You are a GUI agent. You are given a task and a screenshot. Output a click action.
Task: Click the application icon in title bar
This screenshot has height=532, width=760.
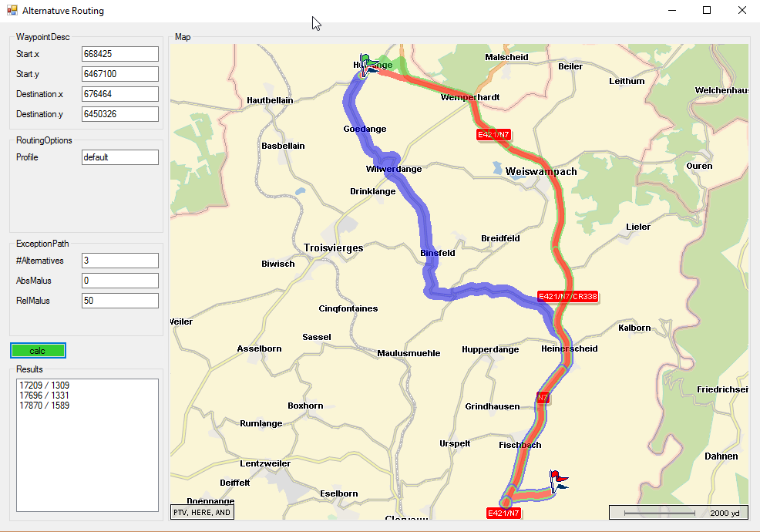[12, 11]
